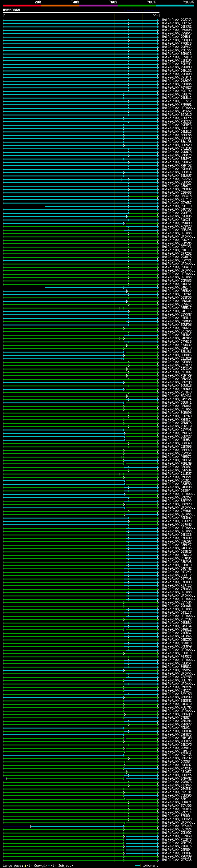Select the UniRef100_C5PMD2 label

pos(177,189)
